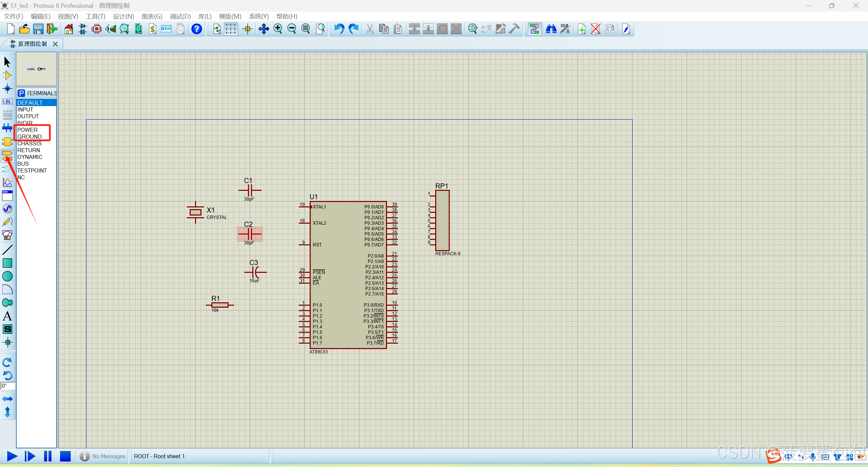Toggle the grid display toolbar button
Image resolution: width=868 pixels, height=467 pixels.
click(231, 29)
